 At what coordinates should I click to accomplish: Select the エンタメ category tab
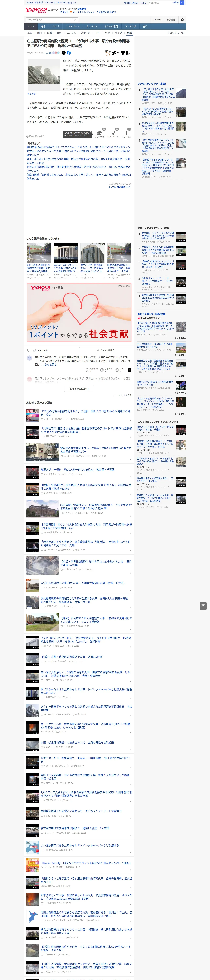(71, 33)
